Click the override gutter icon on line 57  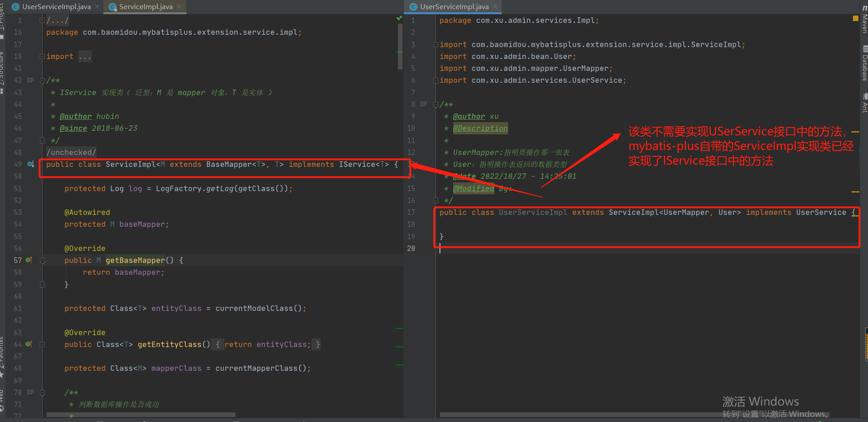tap(29, 260)
